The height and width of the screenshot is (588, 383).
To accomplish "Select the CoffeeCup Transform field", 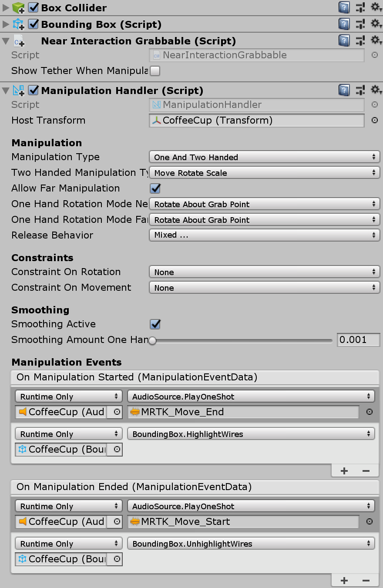I will (256, 121).
